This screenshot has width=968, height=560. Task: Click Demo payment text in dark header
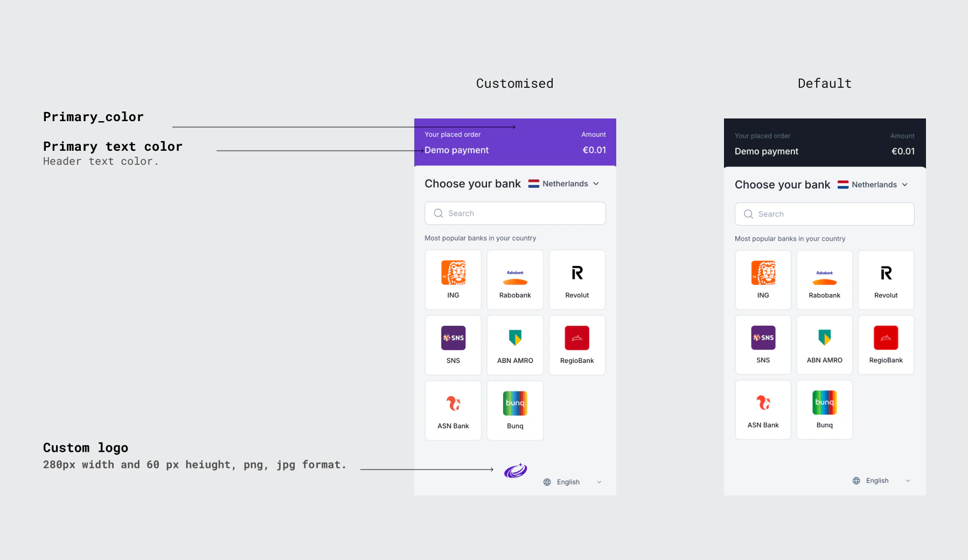point(767,151)
